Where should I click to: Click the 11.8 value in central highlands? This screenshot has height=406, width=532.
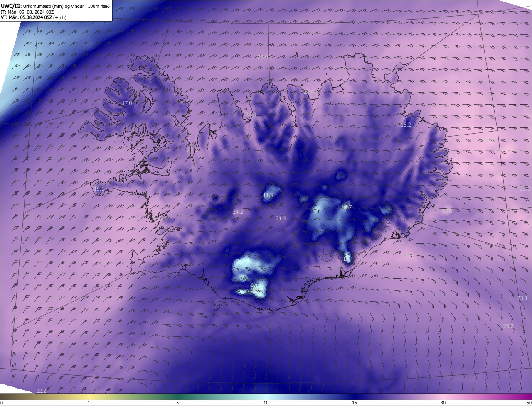click(268, 196)
